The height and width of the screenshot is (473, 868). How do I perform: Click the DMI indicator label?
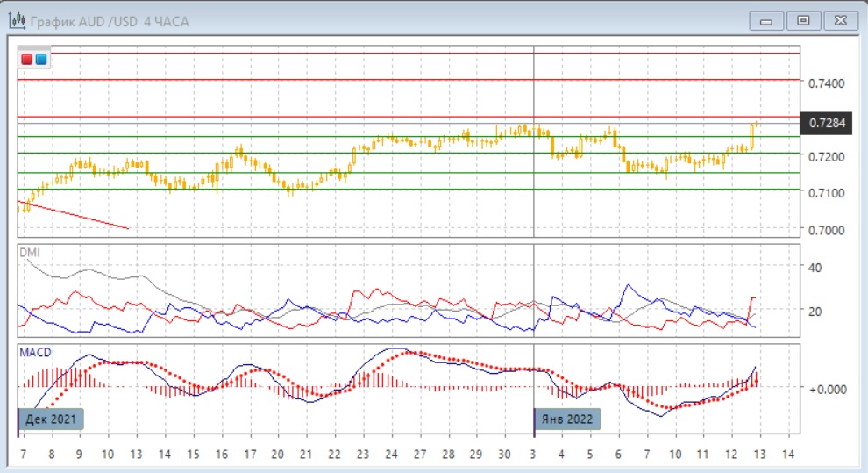29,252
